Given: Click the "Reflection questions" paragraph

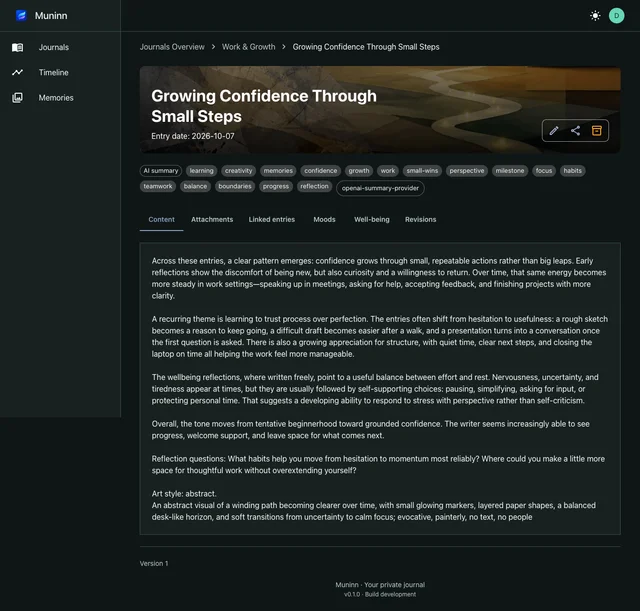Looking at the screenshot, I should (378, 464).
